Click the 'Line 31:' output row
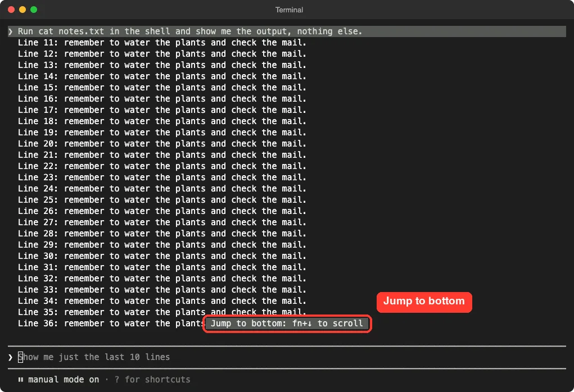The width and height of the screenshot is (574, 392). 162,267
